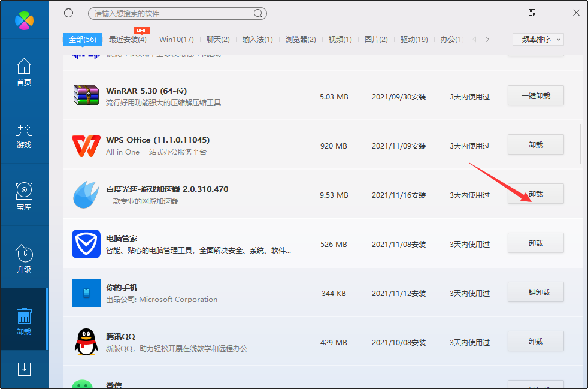Image resolution: width=588 pixels, height=389 pixels.
Task: Click the 你的手机 application icon
Action: (86, 293)
